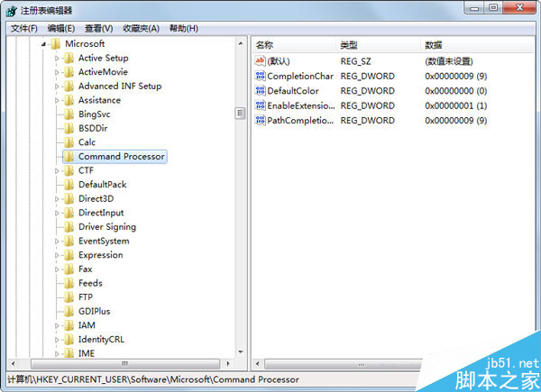This screenshot has width=541, height=392.
Task: Click the Assistance folder icon
Action: click(69, 100)
